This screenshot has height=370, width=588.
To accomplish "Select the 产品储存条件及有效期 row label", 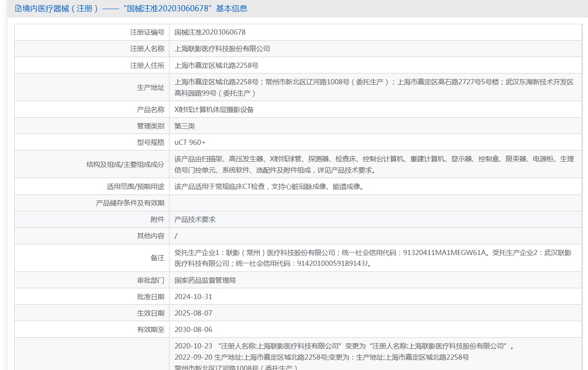I will (130, 203).
